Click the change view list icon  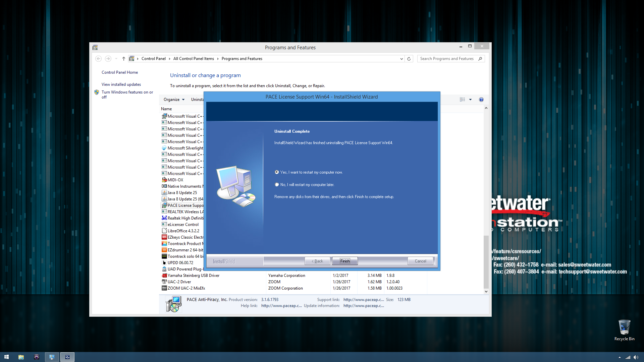pos(462,100)
